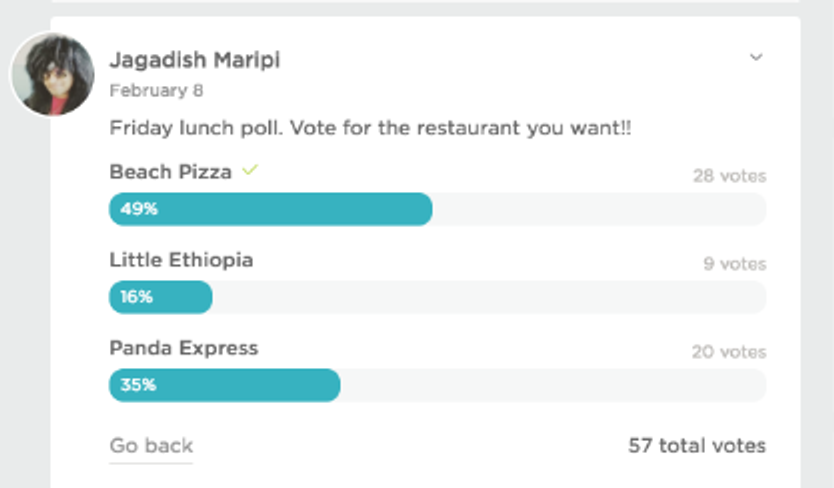834x488 pixels.
Task: Click the 9 votes count
Action: pos(735,263)
